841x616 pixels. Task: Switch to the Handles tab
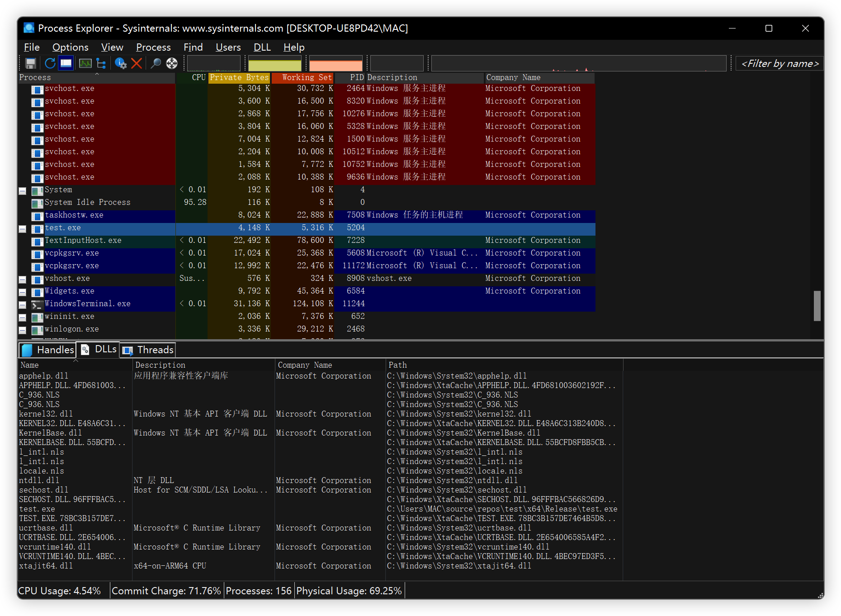point(47,350)
